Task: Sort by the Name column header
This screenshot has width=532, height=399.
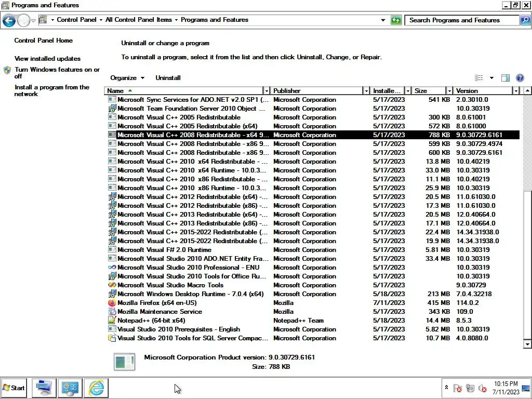Action: pos(183,90)
